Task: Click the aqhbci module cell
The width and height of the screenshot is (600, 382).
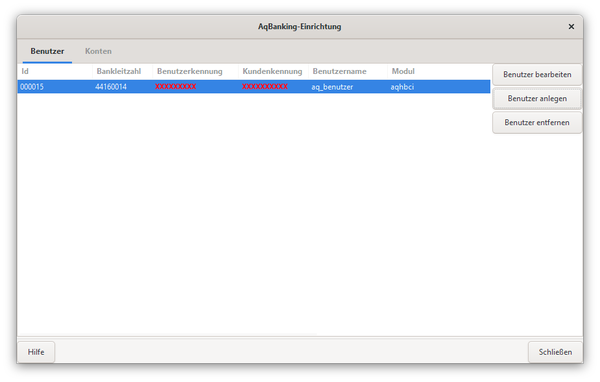Action: (402, 87)
